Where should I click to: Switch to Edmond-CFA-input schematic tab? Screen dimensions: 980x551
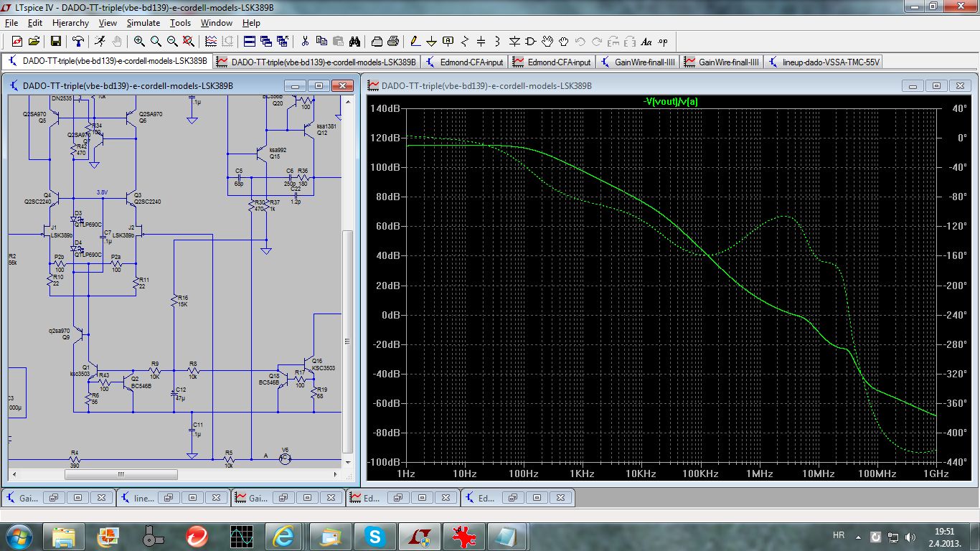[465, 62]
